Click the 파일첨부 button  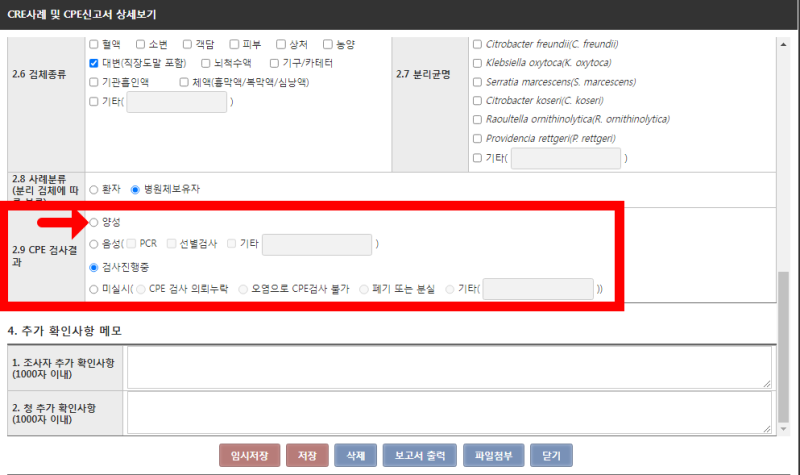[493, 456]
